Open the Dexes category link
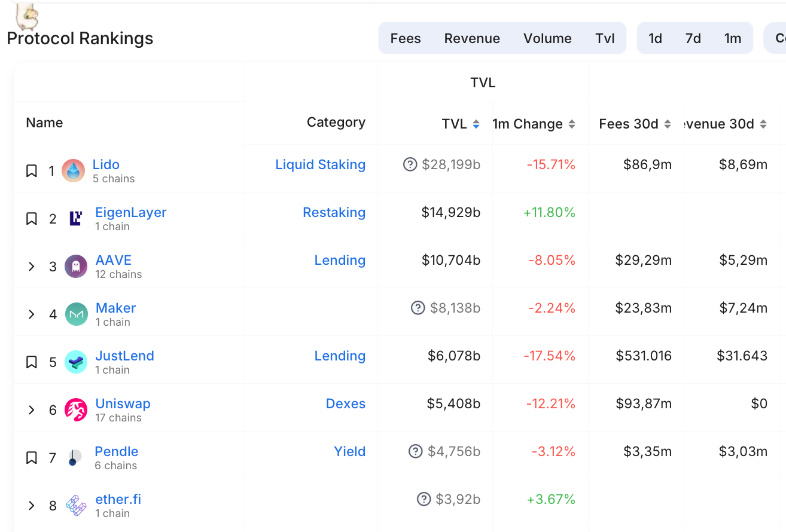 pos(346,403)
